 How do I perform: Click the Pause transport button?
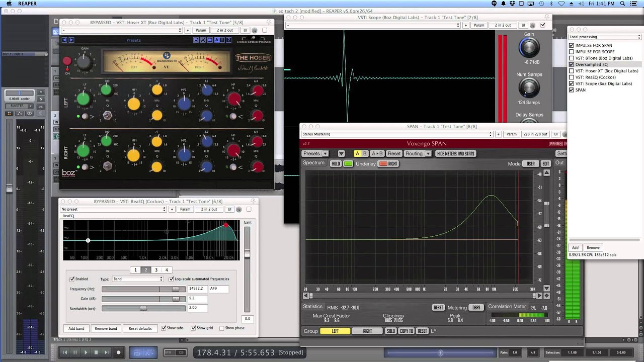75,352
